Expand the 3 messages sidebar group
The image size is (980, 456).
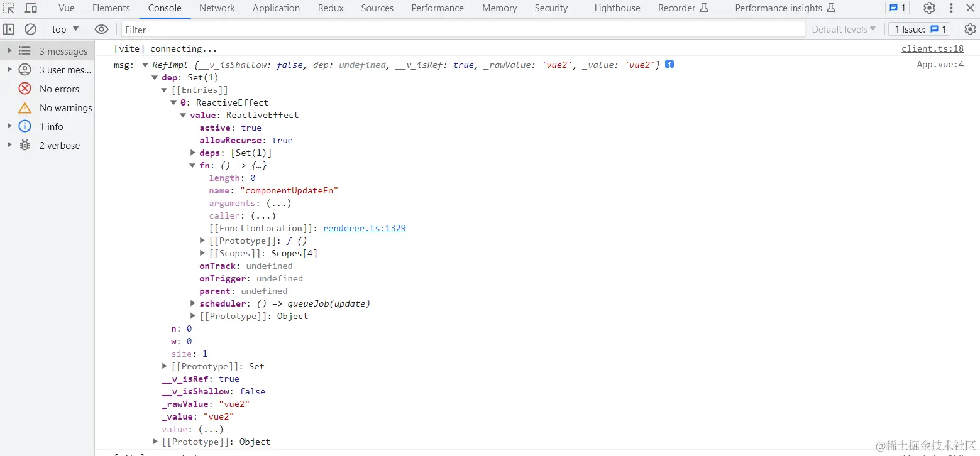pyautogui.click(x=9, y=51)
